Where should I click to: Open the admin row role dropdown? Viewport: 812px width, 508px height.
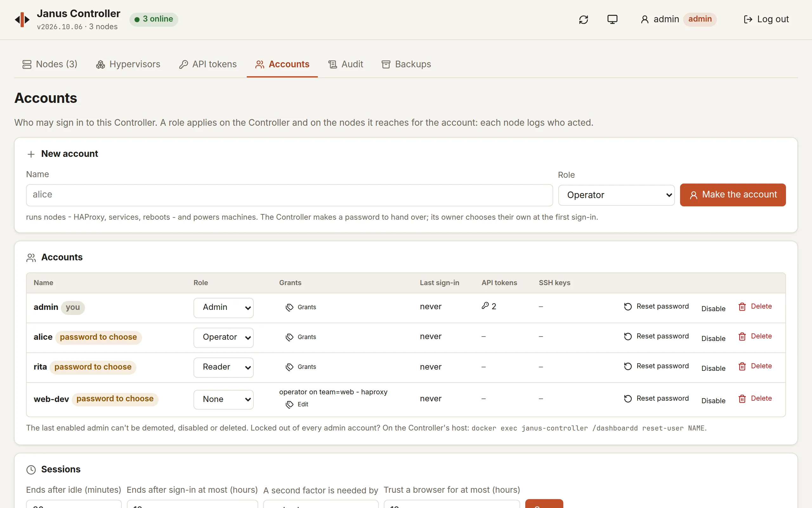[224, 307]
